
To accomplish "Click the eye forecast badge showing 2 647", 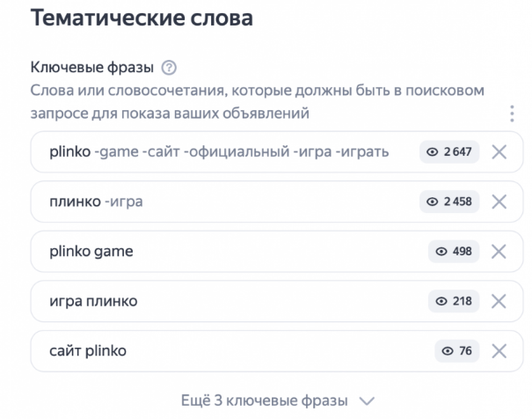I will pyautogui.click(x=449, y=151).
